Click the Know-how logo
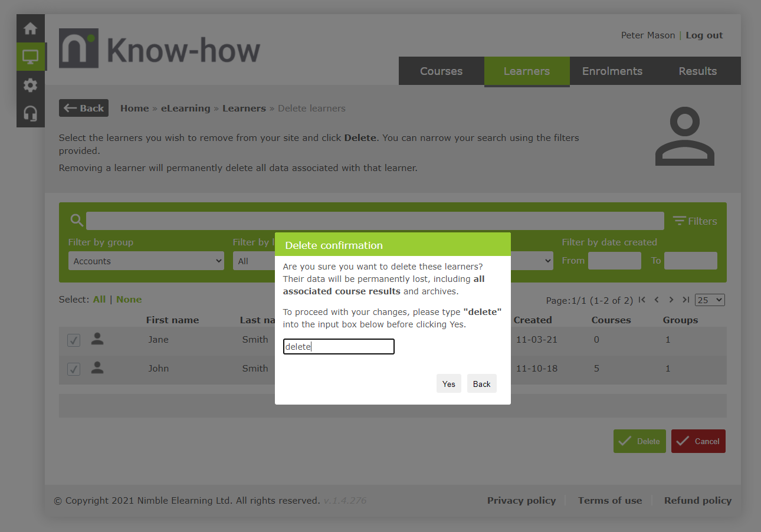Screen dimensions: 761x532 pyautogui.click(x=159, y=48)
